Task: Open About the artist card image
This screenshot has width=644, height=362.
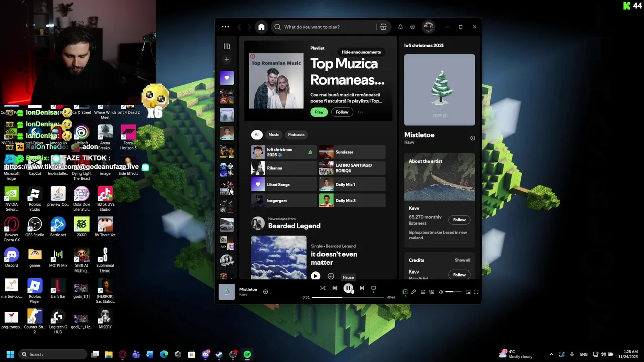Action: [x=439, y=177]
